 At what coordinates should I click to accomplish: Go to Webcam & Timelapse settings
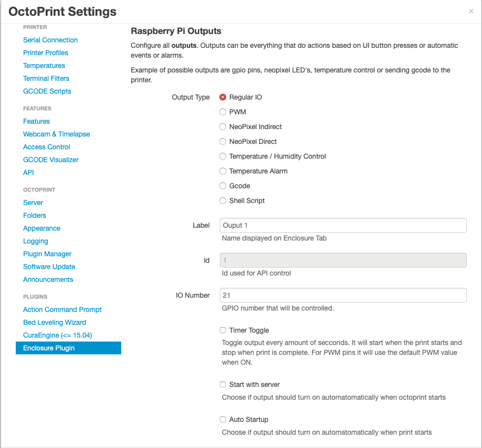tap(56, 134)
